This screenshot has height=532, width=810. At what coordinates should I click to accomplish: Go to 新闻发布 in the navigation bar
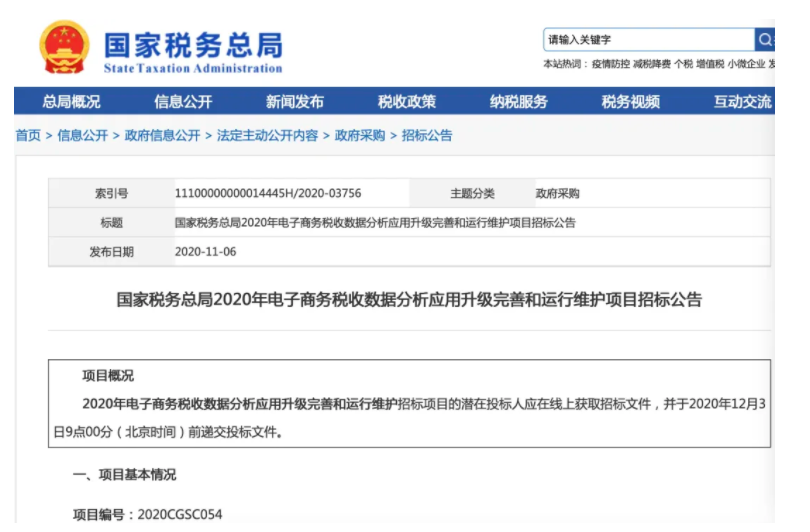295,102
